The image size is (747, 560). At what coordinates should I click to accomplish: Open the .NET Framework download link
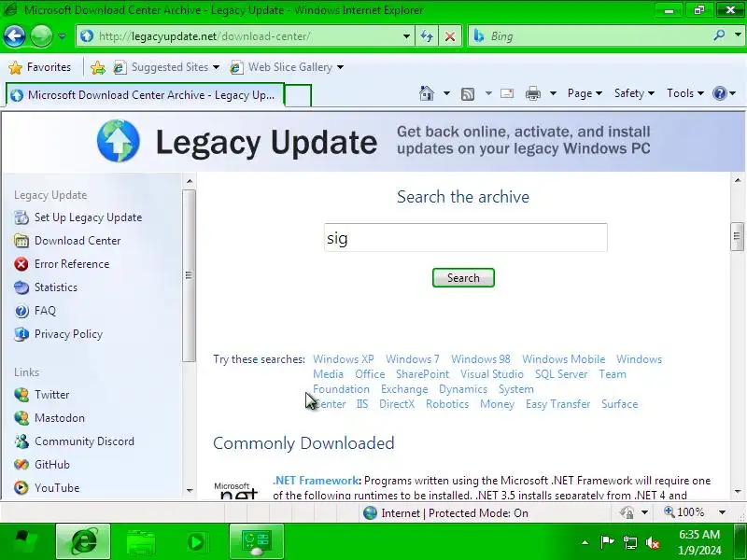pyautogui.click(x=316, y=481)
